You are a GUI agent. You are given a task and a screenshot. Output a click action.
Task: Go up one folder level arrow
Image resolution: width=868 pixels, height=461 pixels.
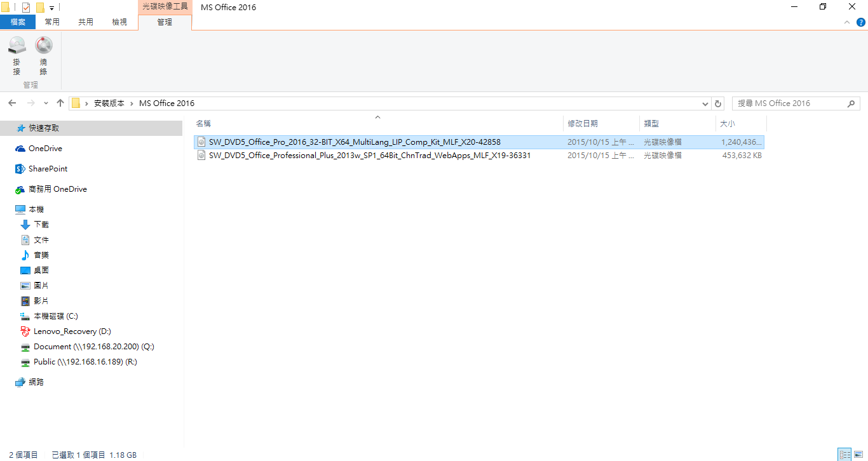tap(60, 103)
